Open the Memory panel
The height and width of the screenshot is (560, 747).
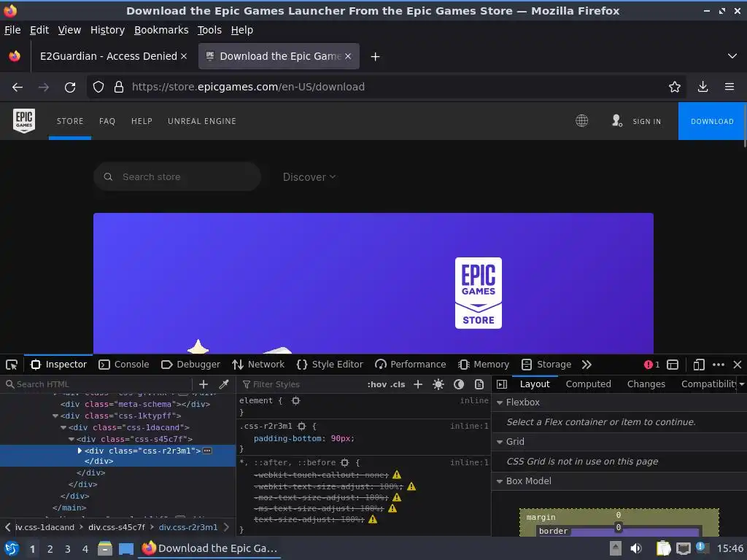pyautogui.click(x=484, y=365)
